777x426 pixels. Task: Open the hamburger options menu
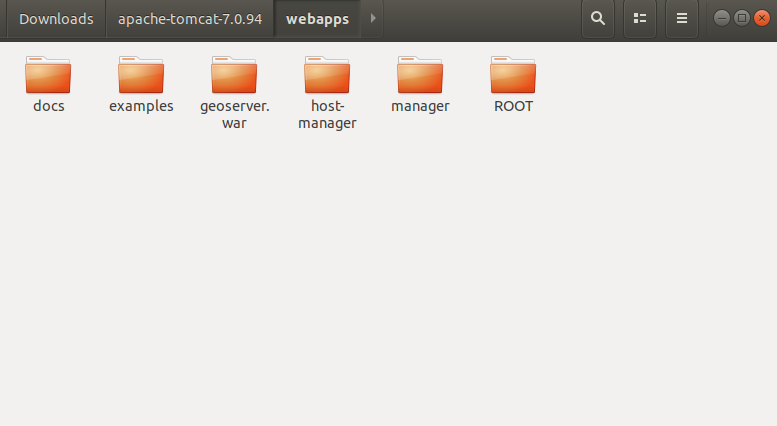[x=682, y=18]
